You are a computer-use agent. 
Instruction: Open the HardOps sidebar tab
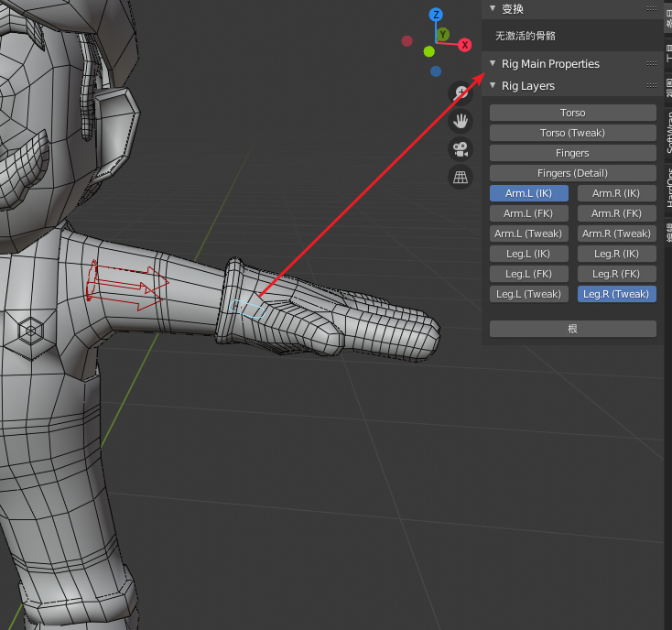[x=668, y=188]
